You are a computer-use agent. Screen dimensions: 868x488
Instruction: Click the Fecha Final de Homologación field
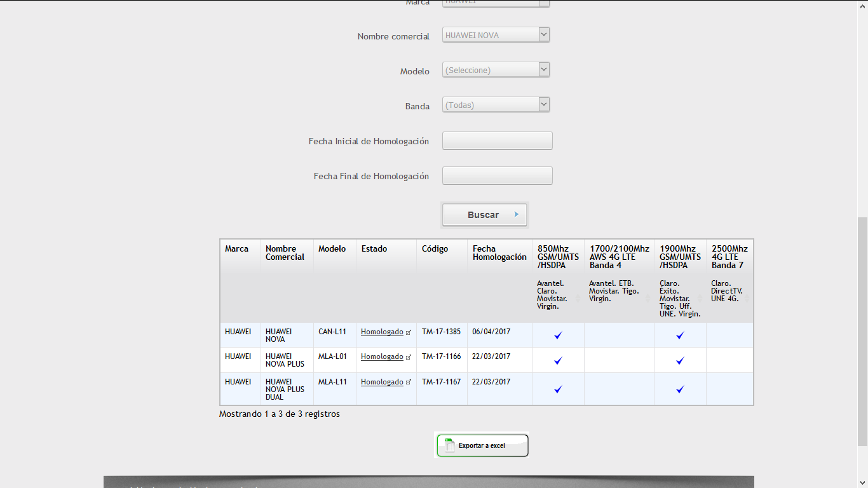tap(497, 175)
